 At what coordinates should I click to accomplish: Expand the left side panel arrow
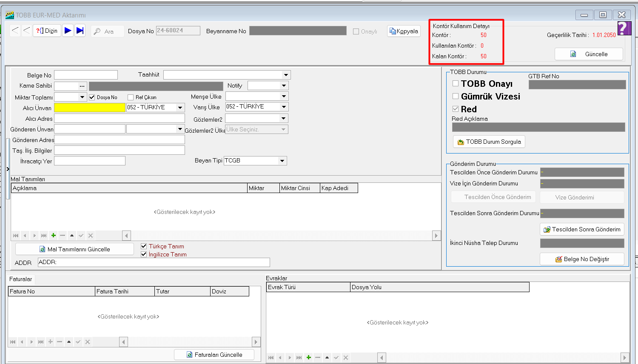(x=8, y=169)
